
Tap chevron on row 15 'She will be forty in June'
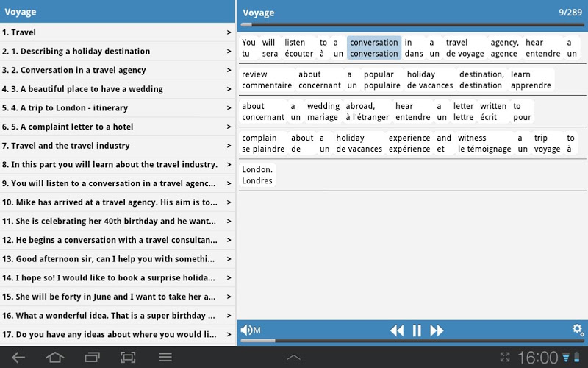coord(229,297)
